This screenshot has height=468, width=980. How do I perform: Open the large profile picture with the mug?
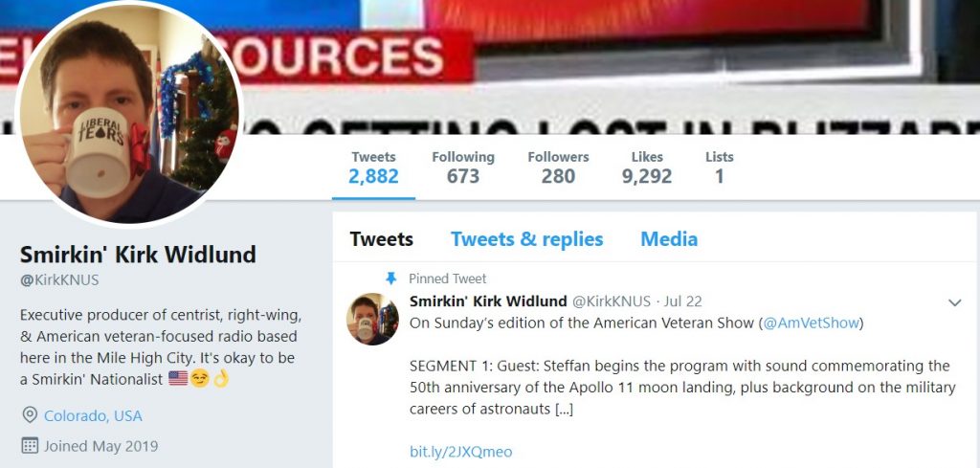[x=128, y=114]
